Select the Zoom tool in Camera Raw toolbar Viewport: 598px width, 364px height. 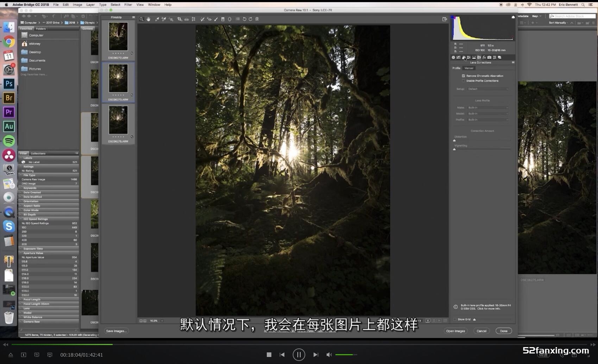(x=141, y=19)
